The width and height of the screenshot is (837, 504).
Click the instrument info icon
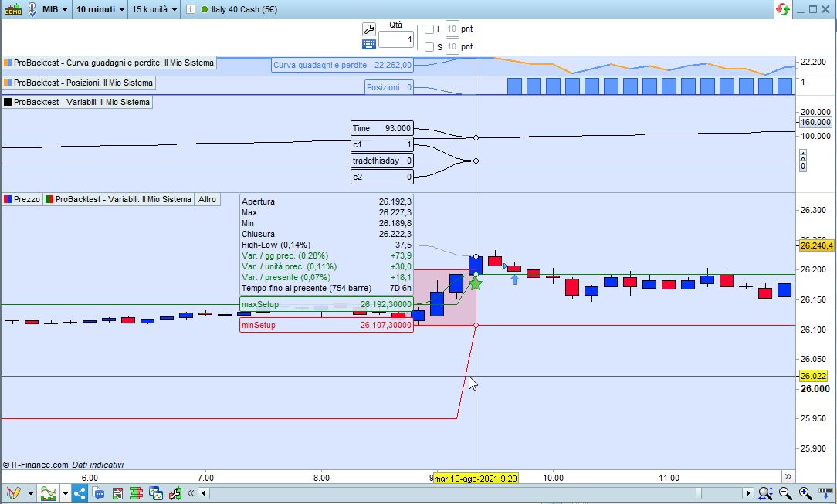[x=191, y=10]
